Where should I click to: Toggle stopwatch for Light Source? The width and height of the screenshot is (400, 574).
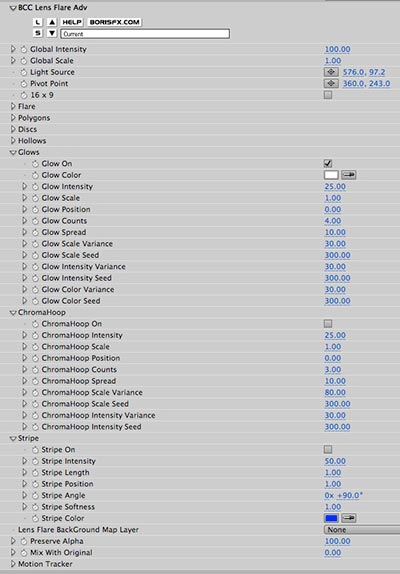click(x=24, y=72)
